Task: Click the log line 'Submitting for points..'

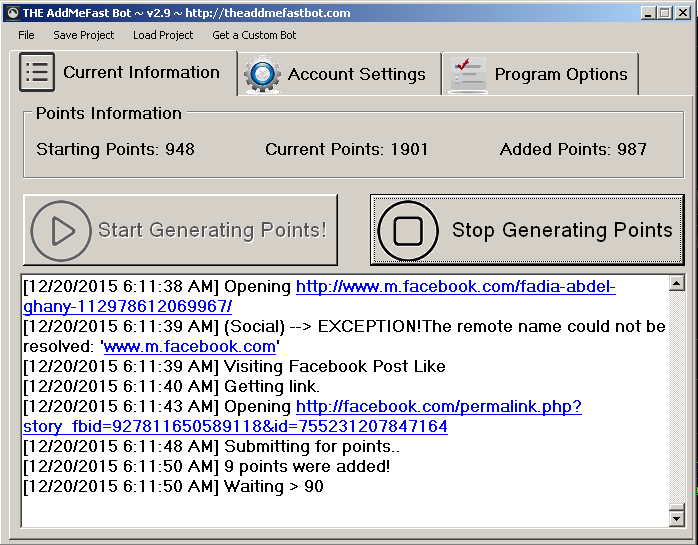Action: 211,446
